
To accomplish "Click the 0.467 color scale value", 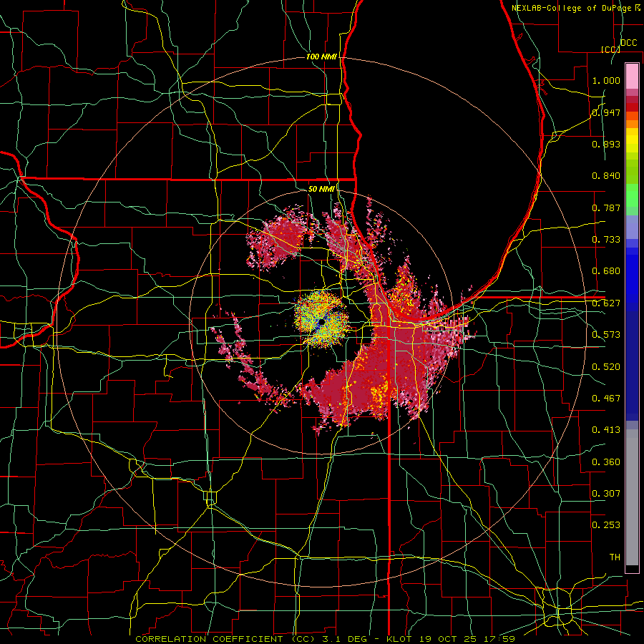I will click(606, 399).
